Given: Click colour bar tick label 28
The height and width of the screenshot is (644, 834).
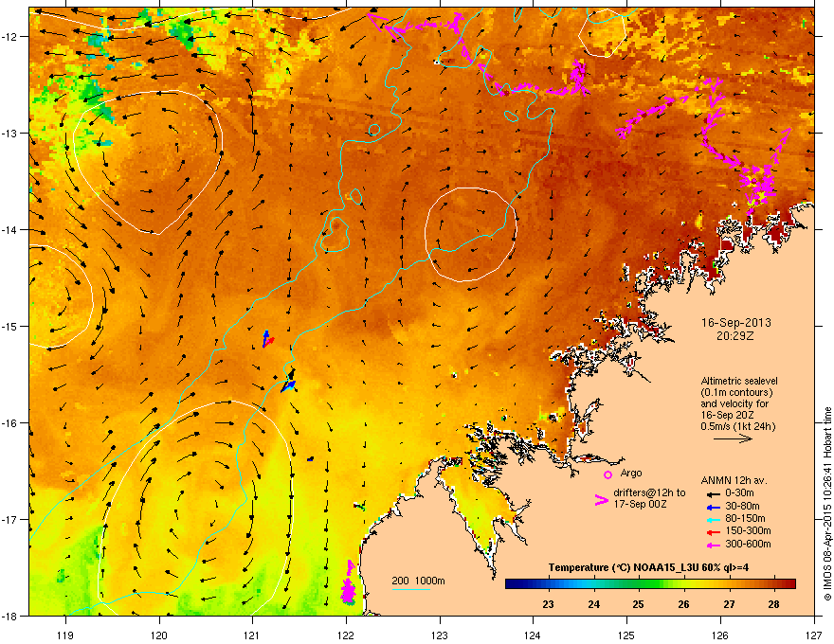Looking at the screenshot, I should pos(773,604).
